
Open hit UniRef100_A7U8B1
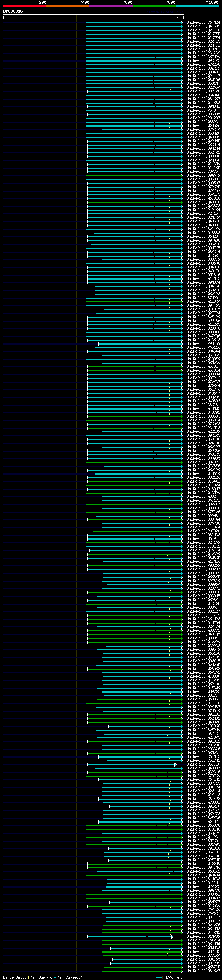pyautogui.click(x=203, y=803)
